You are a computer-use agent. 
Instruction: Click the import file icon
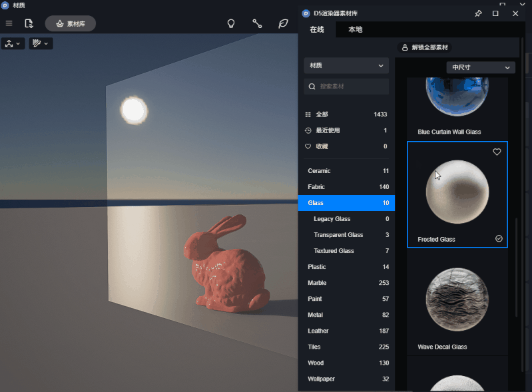pyautogui.click(x=29, y=23)
